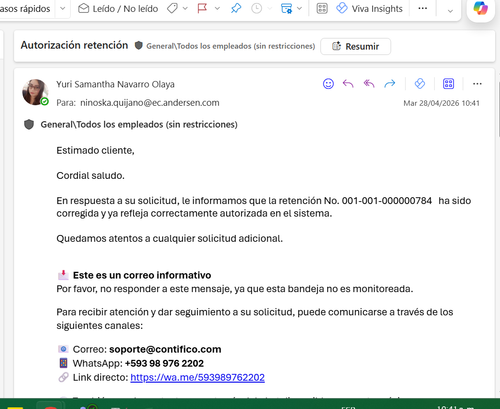
Task: Click sender name Yuri Samantha Navarro Olaya
Action: pos(115,84)
